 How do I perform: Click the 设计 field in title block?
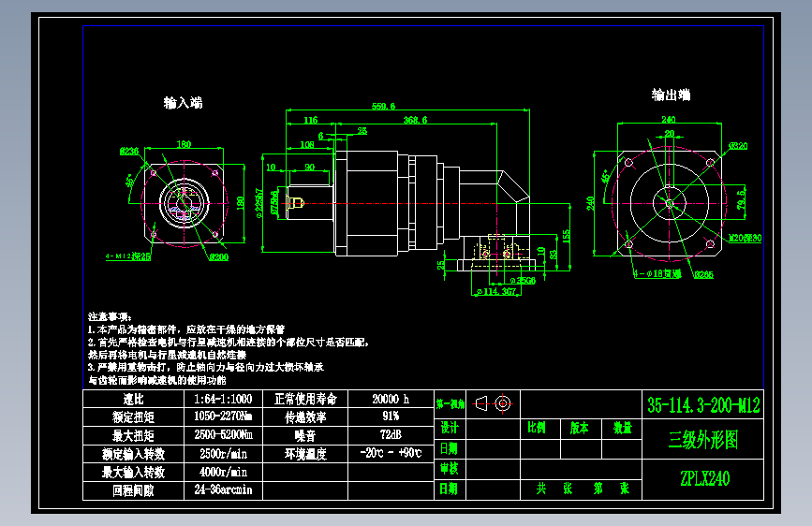pos(450,428)
